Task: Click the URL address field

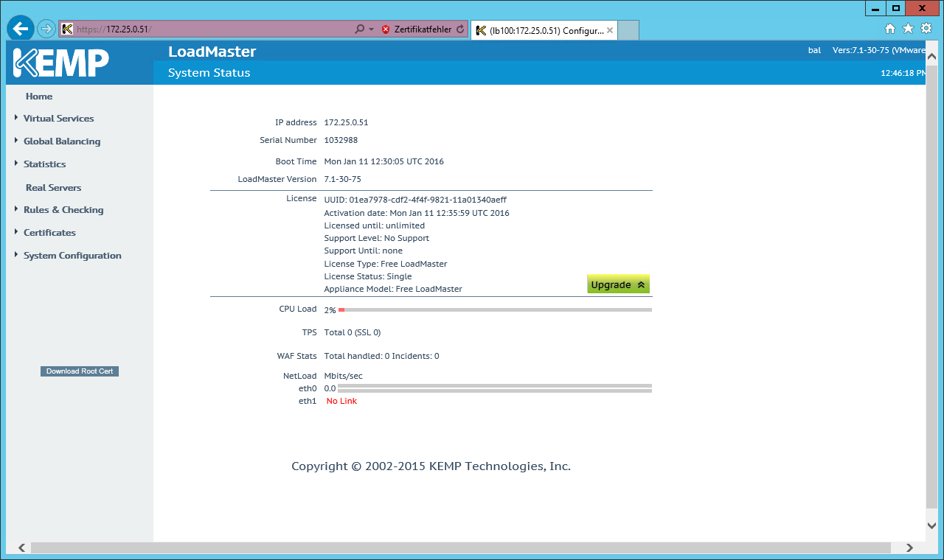Action: click(x=214, y=29)
